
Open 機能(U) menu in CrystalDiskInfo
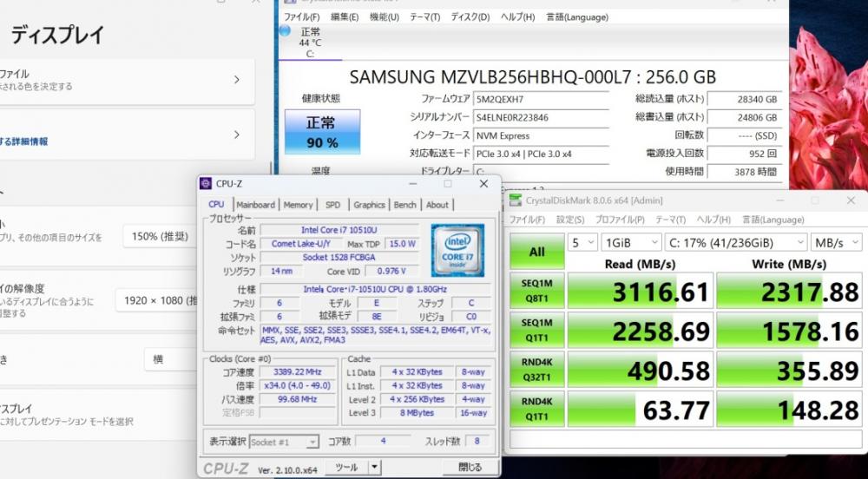385,17
